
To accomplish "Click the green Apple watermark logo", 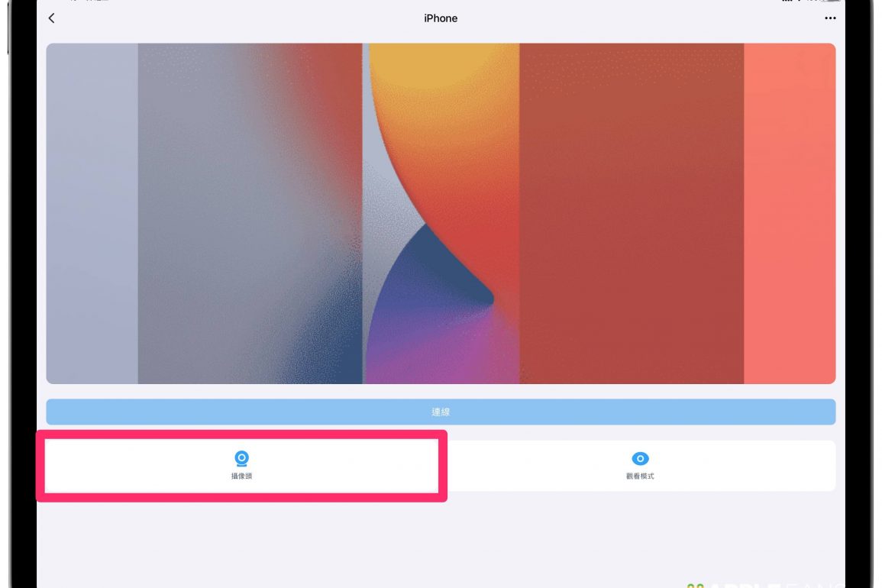I will pos(695,585).
